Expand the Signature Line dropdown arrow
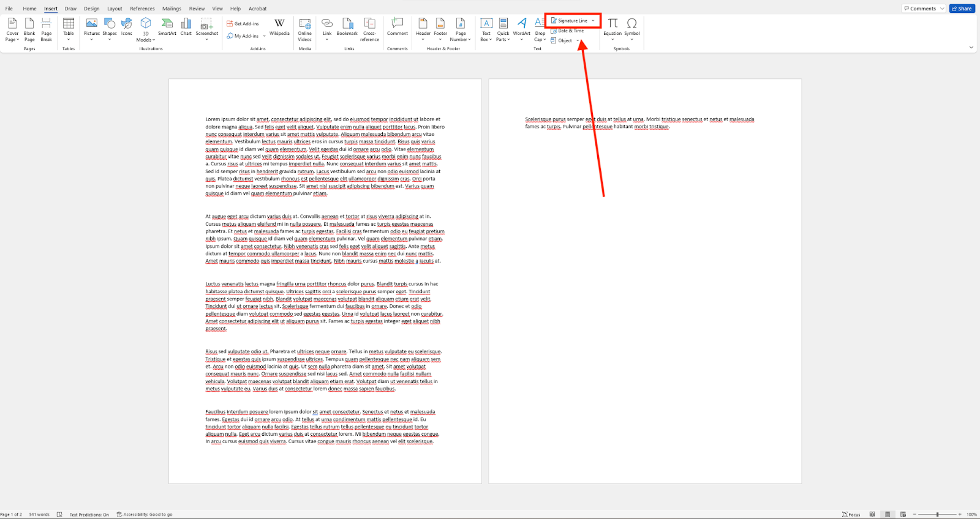Image resolution: width=980 pixels, height=519 pixels. [x=593, y=21]
